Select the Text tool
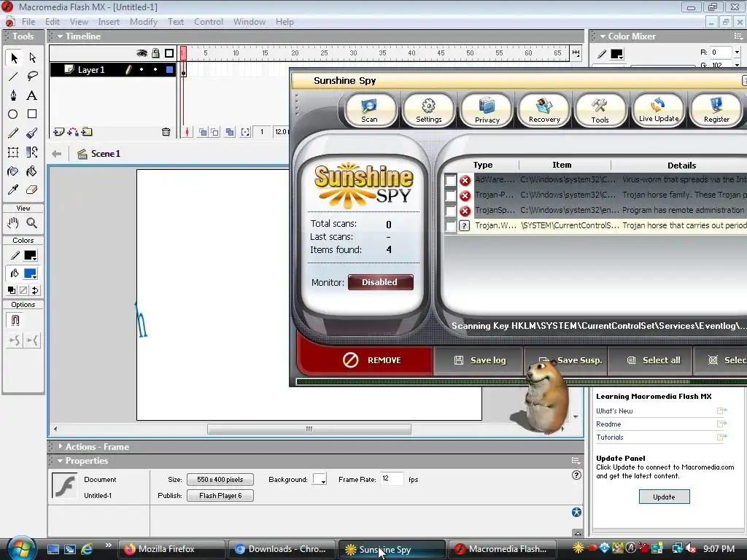 click(32, 96)
